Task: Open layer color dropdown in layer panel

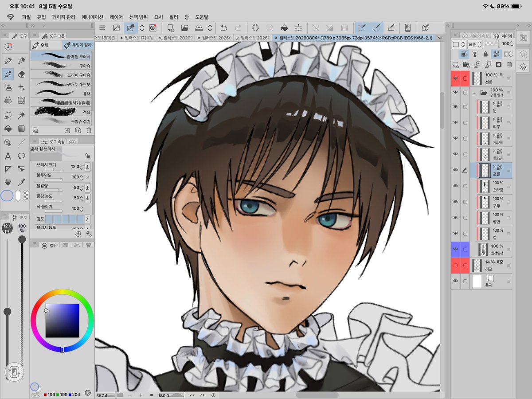Action: click(x=458, y=44)
